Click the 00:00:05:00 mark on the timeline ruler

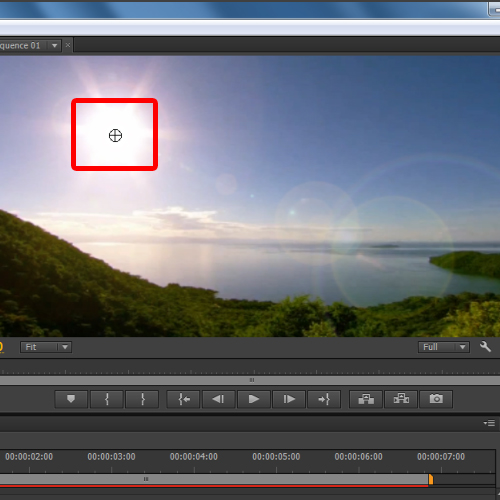coord(276,457)
